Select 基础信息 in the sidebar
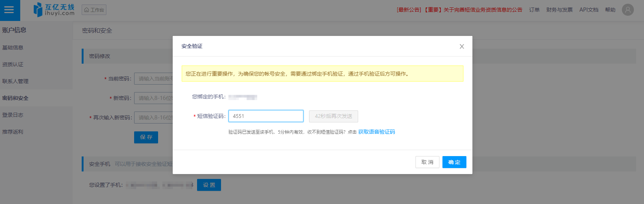The height and width of the screenshot is (204, 644). pos(13,48)
